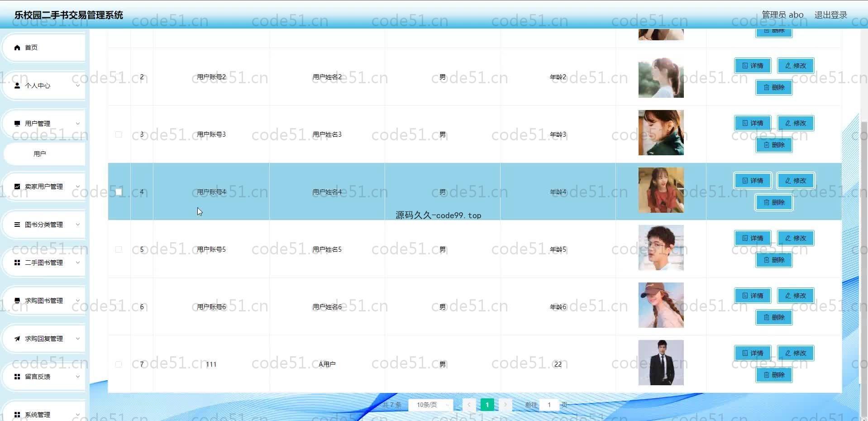Image resolution: width=868 pixels, height=421 pixels.
Task: Click 修改 for user 用户账号3
Action: (796, 123)
